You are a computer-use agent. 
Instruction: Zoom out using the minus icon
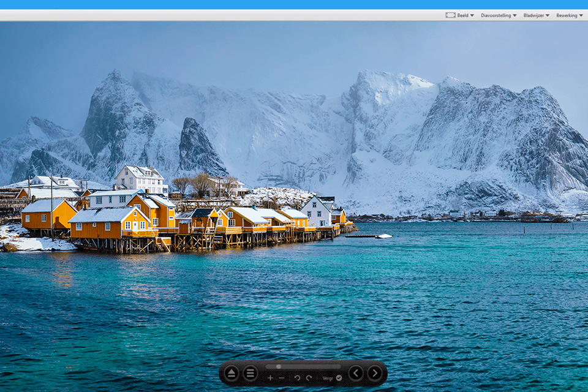point(282,378)
